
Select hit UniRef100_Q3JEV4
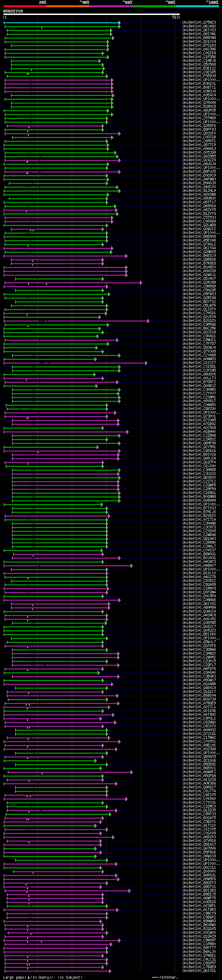[199, 317]
